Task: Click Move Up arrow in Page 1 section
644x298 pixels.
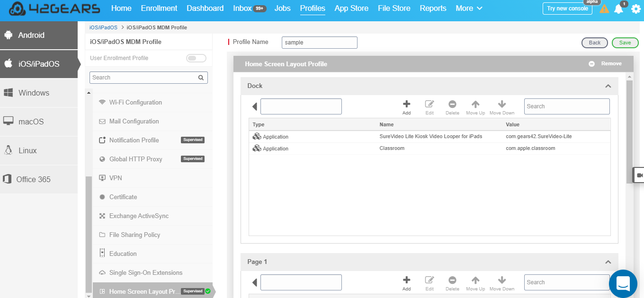Action: [x=475, y=280]
